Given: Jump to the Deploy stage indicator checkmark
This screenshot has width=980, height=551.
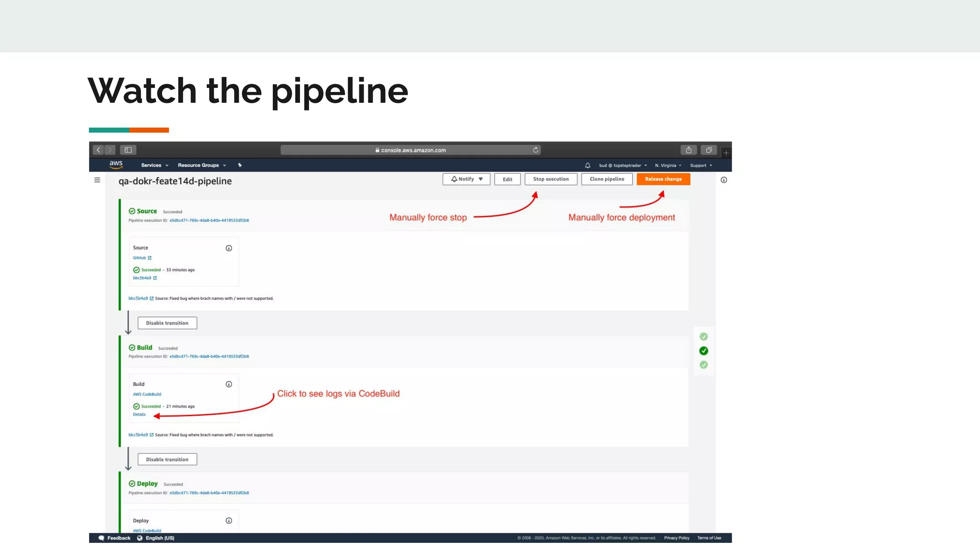Looking at the screenshot, I should [x=703, y=365].
